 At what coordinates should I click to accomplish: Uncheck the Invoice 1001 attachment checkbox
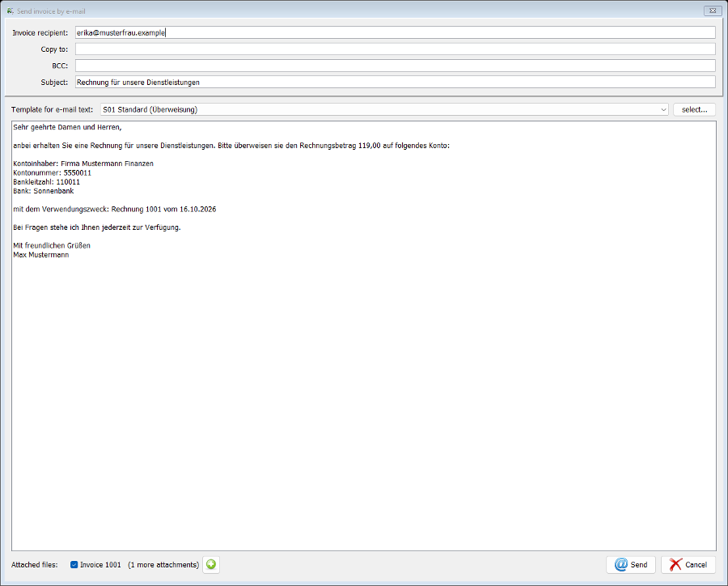pos(74,565)
